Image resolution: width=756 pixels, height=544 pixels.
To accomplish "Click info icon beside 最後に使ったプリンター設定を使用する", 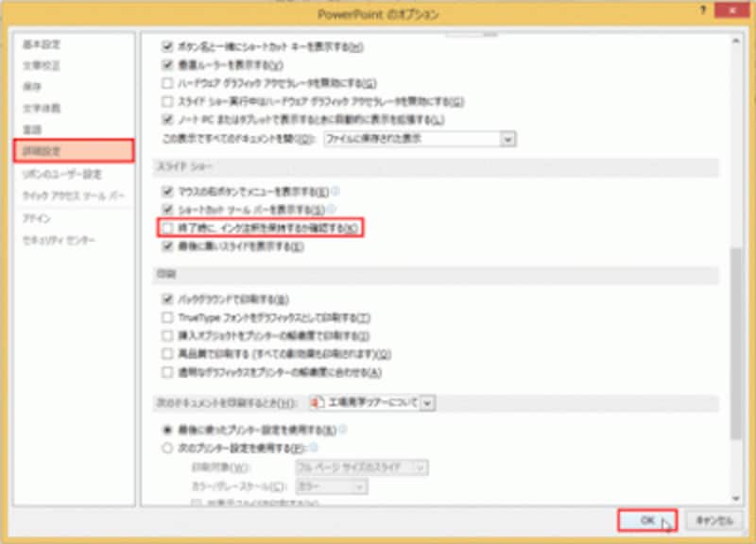I will [342, 429].
